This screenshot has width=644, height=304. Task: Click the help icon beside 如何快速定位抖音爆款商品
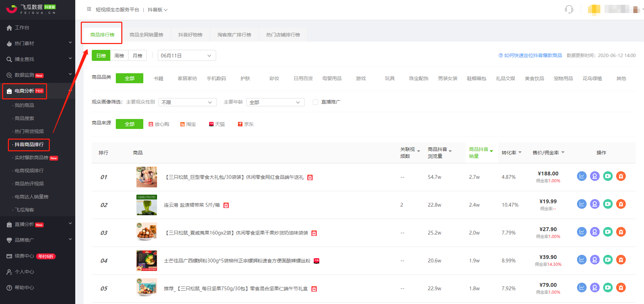point(501,55)
